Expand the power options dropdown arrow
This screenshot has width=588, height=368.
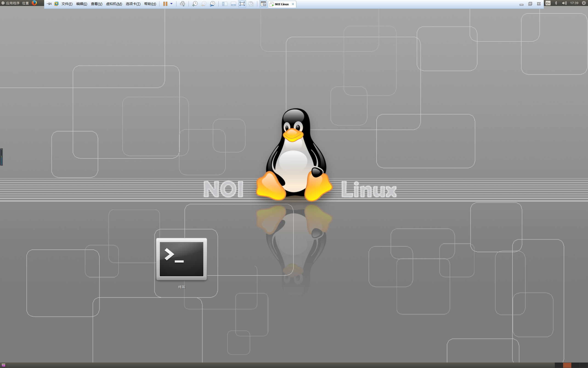[x=171, y=4]
